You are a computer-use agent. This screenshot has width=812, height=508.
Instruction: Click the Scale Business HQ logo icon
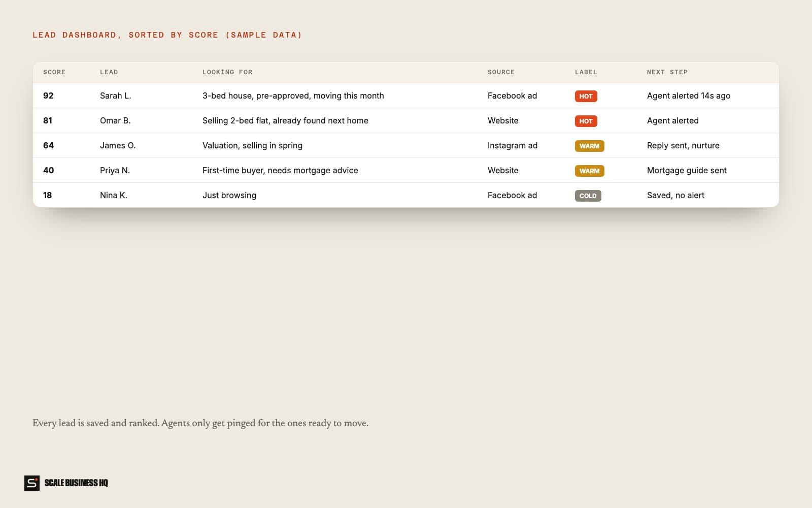(x=32, y=483)
